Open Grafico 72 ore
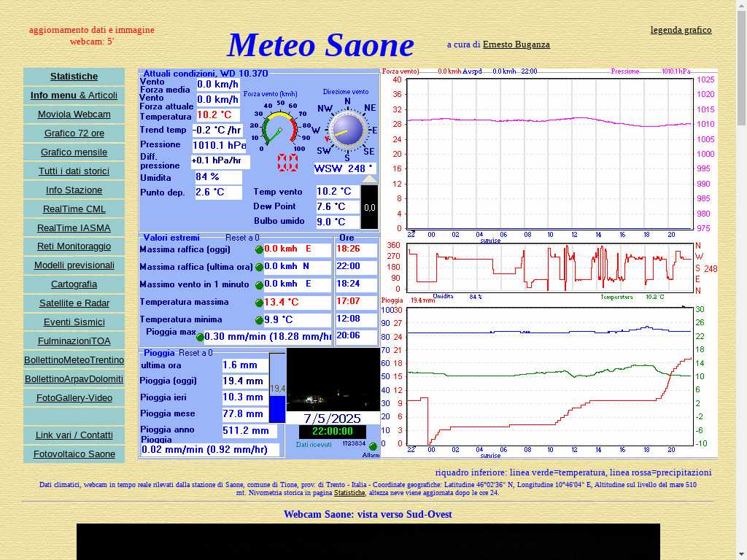747x560 pixels. click(x=74, y=133)
